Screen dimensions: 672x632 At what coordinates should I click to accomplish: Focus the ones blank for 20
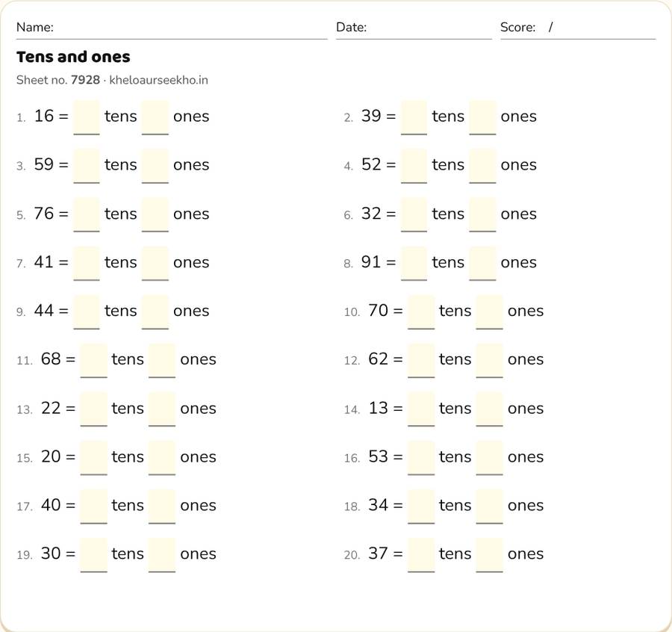[x=162, y=457]
